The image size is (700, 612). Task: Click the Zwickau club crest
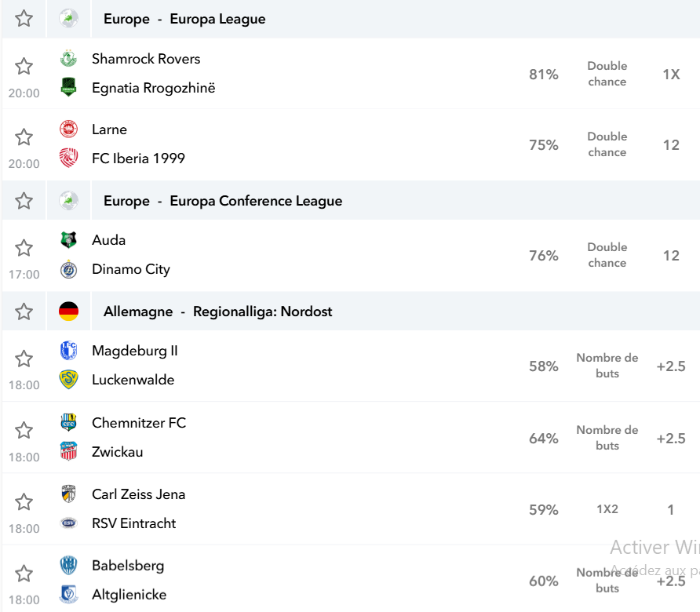pos(69,451)
